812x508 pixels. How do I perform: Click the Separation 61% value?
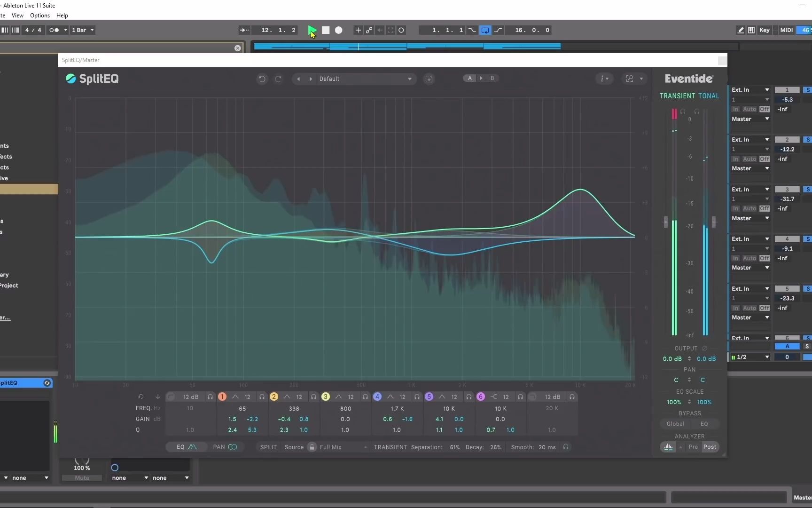[x=455, y=447]
